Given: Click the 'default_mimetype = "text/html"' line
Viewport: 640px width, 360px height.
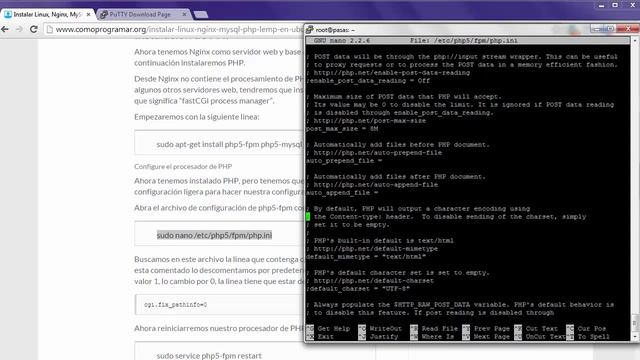Looking at the screenshot, I should 366,257.
